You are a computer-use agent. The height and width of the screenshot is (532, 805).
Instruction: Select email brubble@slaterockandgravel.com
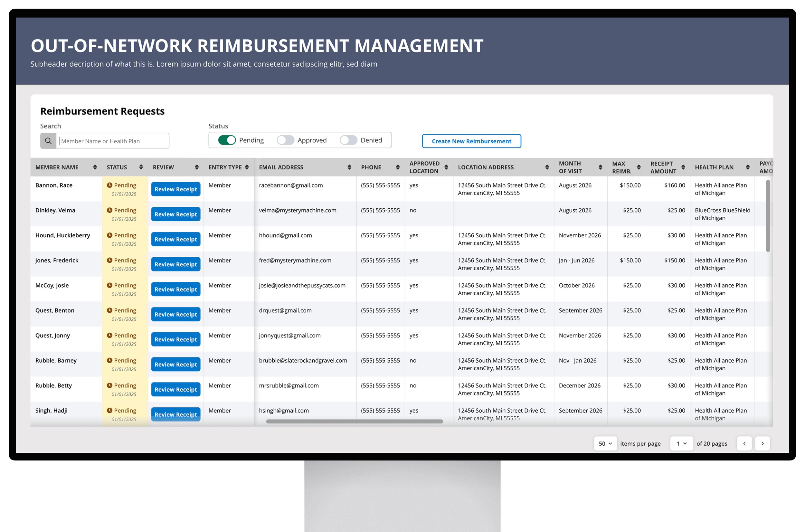click(x=303, y=361)
